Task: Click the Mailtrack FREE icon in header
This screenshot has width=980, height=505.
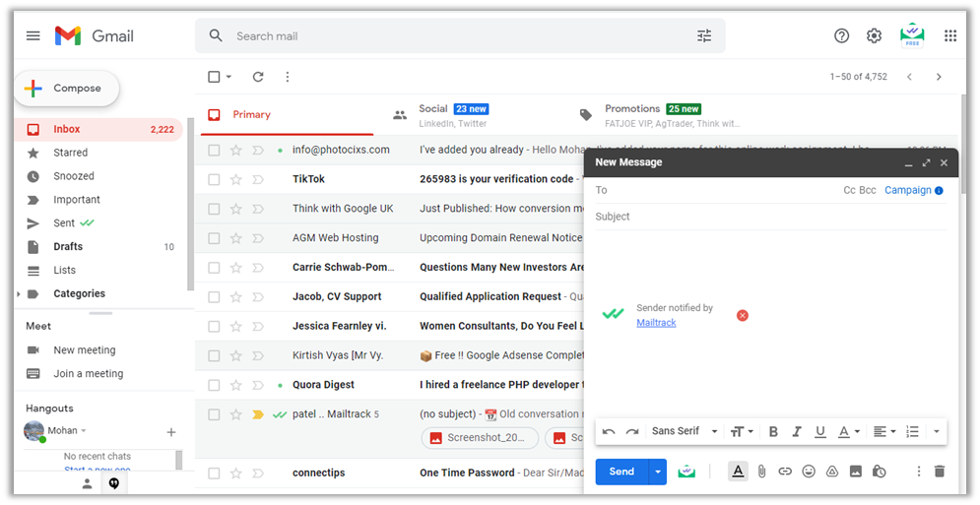Action: (x=912, y=35)
